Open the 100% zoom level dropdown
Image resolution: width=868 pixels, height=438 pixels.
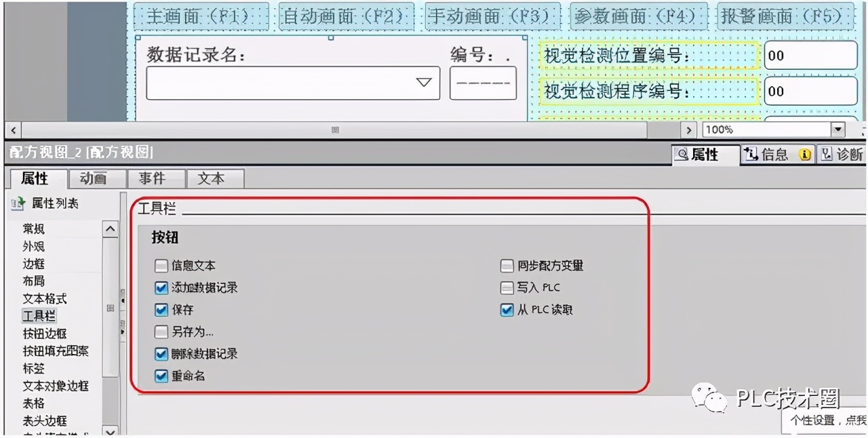tap(838, 129)
